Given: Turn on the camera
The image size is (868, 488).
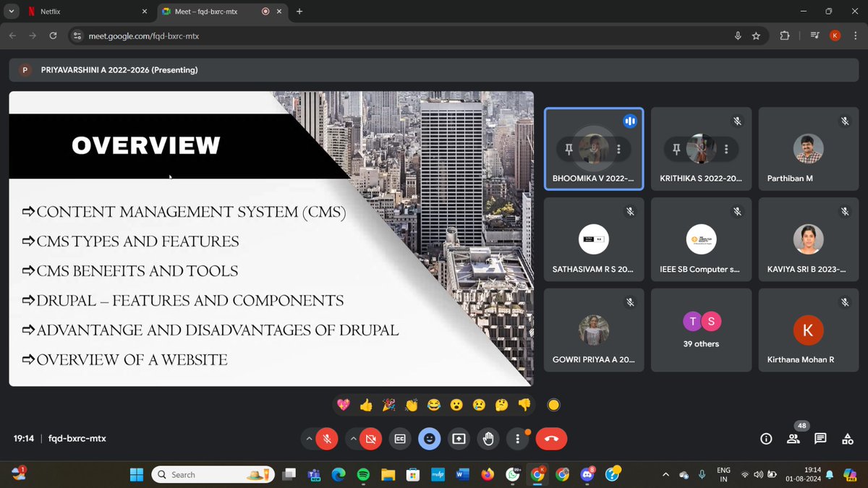Looking at the screenshot, I should coord(370,438).
